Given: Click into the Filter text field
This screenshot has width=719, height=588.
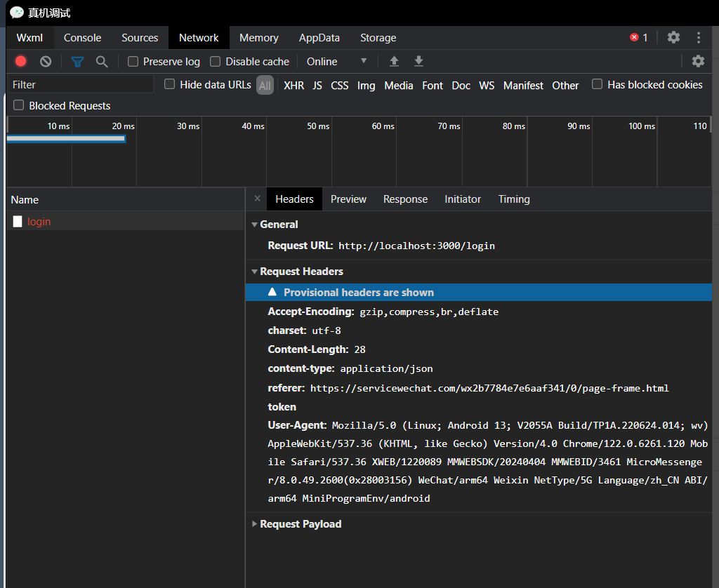Looking at the screenshot, I should coord(81,85).
